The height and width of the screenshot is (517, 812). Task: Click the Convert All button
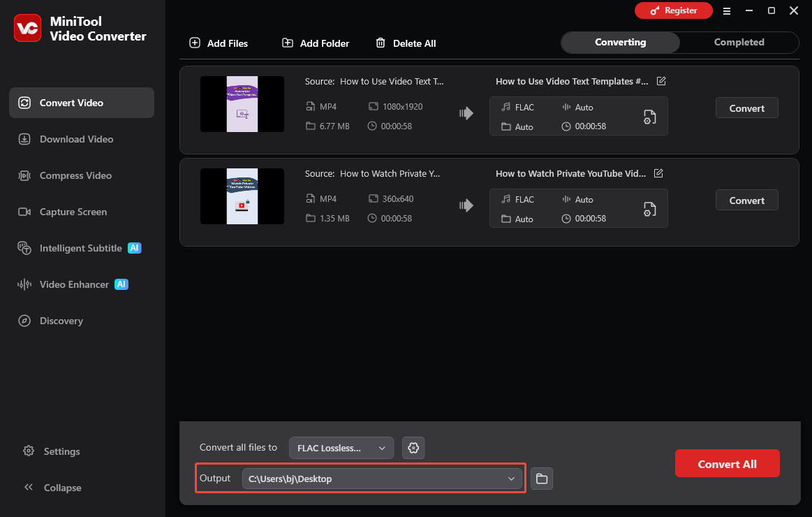pyautogui.click(x=727, y=464)
